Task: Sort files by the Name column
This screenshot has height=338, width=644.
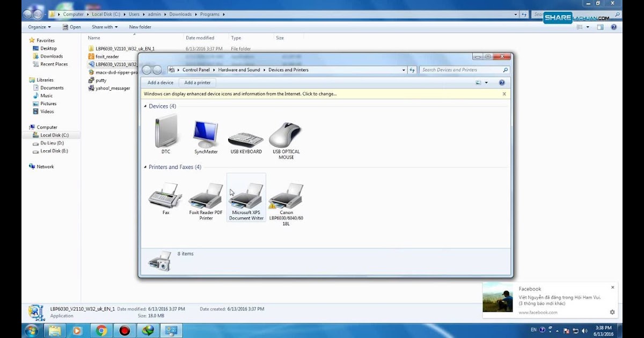Action: point(94,38)
